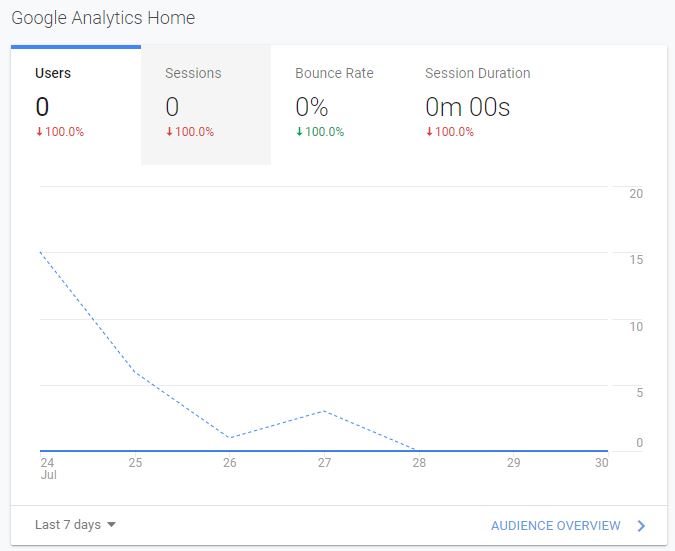This screenshot has height=551, width=675.
Task: Click the 24 Jul date label on chart
Action: click(x=48, y=468)
